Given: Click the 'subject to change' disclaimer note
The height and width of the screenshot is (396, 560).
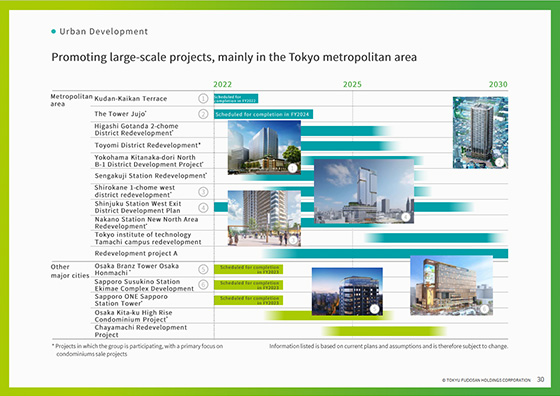Looking at the screenshot, I should pyautogui.click(x=389, y=346).
